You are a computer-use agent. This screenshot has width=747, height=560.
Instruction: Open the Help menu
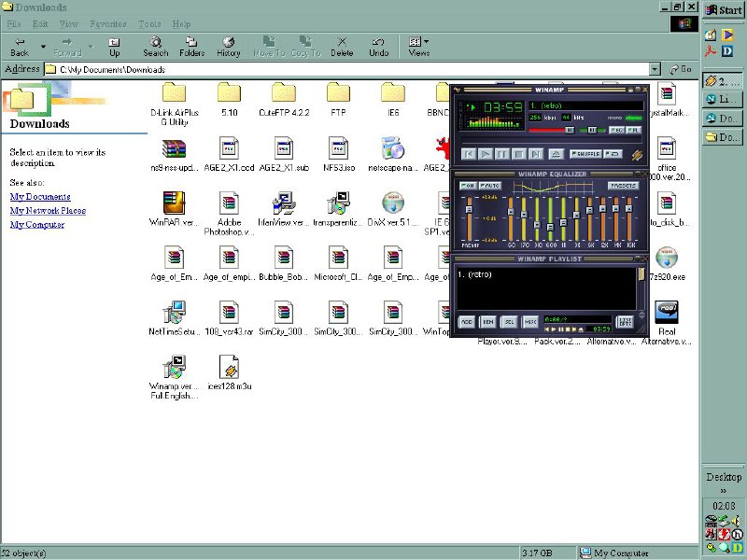(x=181, y=24)
